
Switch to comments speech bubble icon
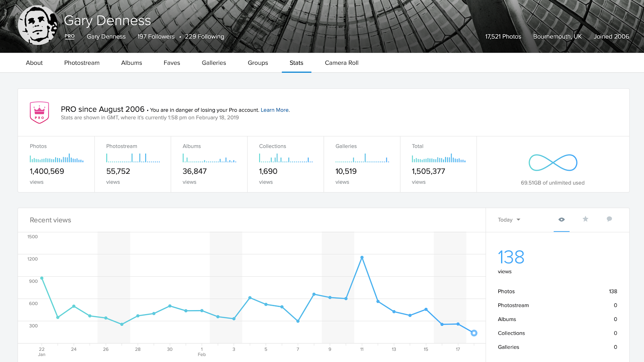click(x=609, y=219)
